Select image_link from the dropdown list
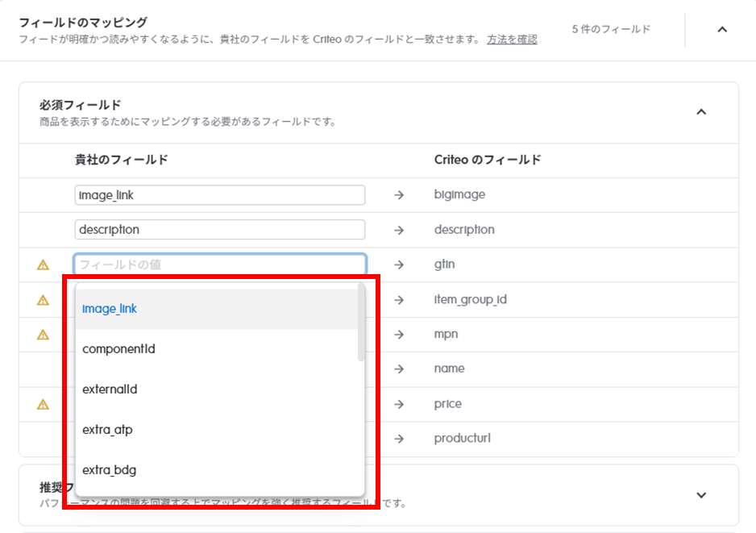This screenshot has width=756, height=533. (110, 309)
